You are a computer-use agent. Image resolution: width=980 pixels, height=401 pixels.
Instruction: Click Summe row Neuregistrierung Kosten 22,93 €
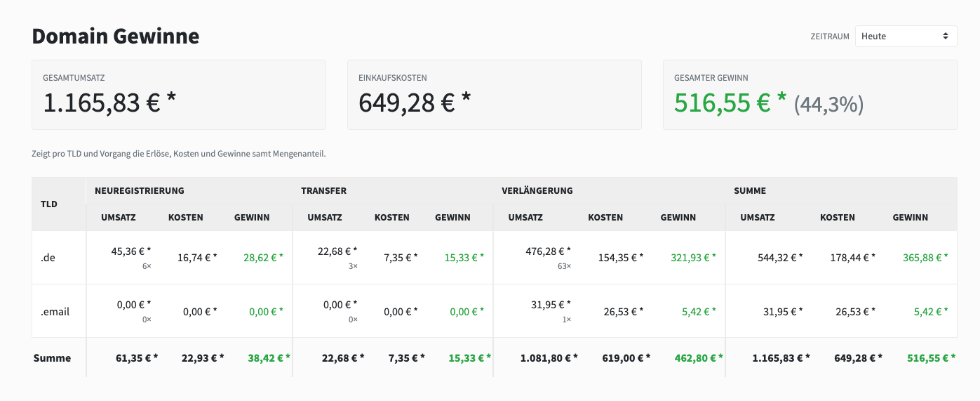[203, 358]
